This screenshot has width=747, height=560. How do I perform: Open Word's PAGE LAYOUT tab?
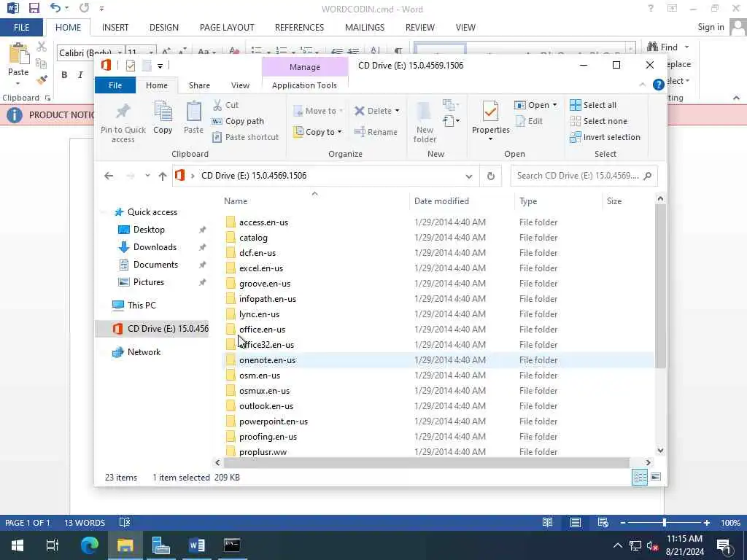pyautogui.click(x=227, y=28)
